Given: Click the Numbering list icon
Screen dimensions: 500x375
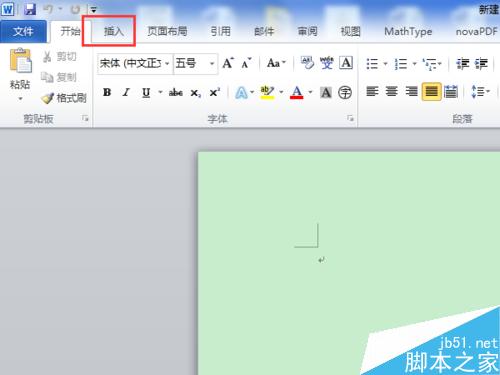Looking at the screenshot, I should click(401, 63).
